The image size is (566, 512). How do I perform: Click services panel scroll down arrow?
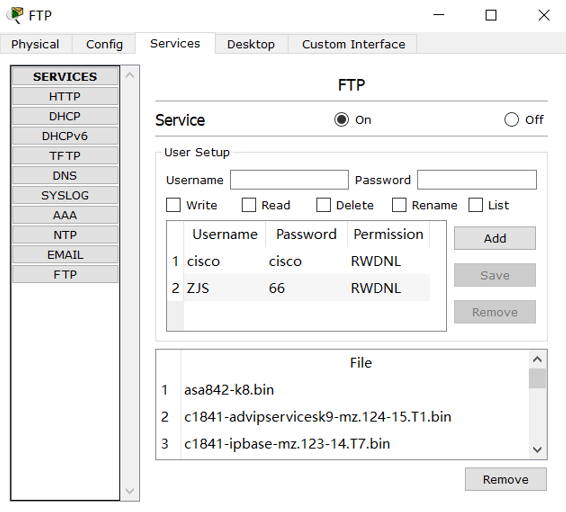tap(130, 491)
